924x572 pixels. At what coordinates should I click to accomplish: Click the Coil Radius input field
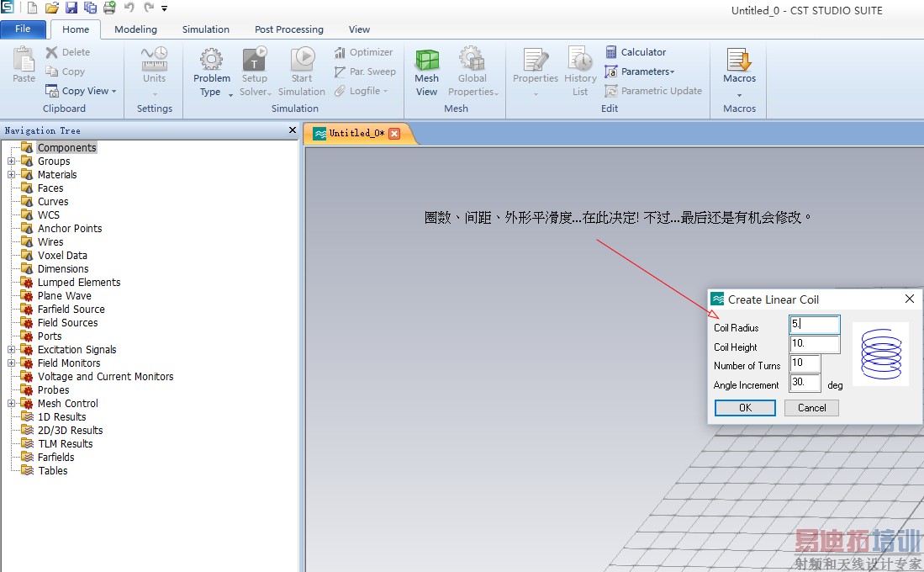coord(815,325)
